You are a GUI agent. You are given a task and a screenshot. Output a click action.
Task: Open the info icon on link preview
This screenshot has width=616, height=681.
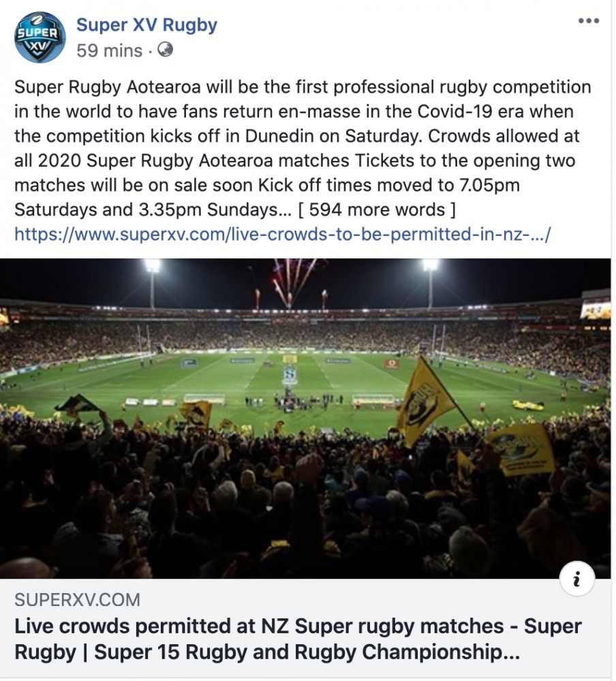(577, 579)
